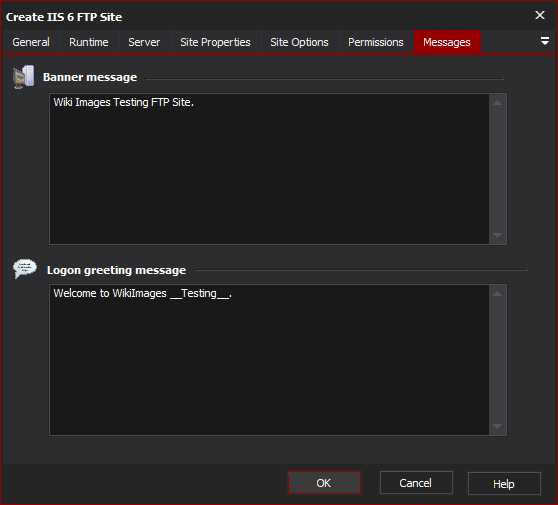Click the Logon greeting scrollbar down arrow
Screen dimensions: 558x505
pyautogui.click(x=498, y=426)
